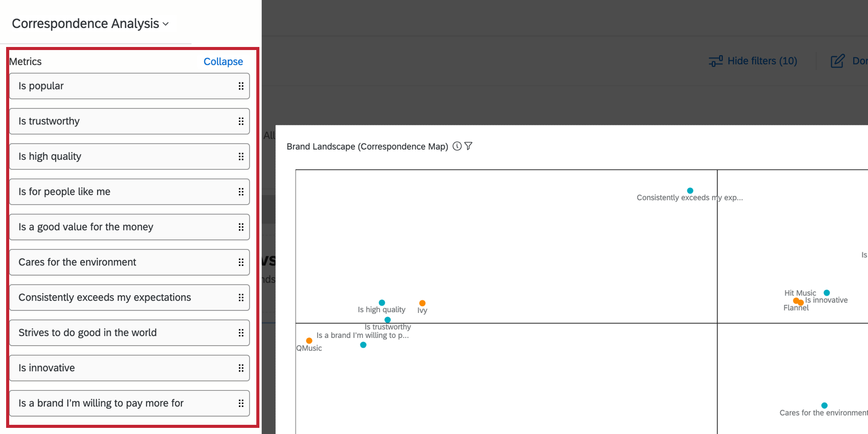Select Is a brand I'm willing to pay more for
This screenshot has height=434, width=868.
tap(129, 403)
